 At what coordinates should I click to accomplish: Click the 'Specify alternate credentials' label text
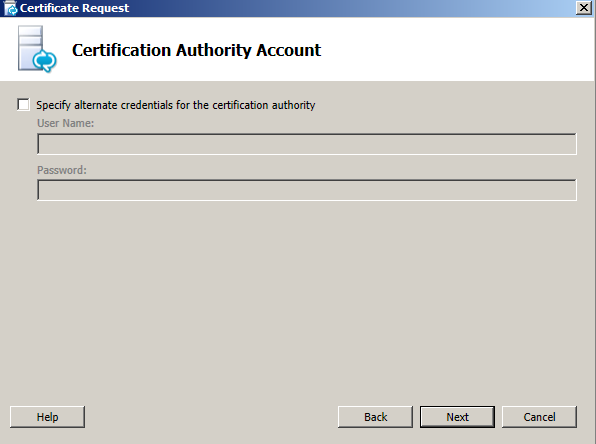176,105
